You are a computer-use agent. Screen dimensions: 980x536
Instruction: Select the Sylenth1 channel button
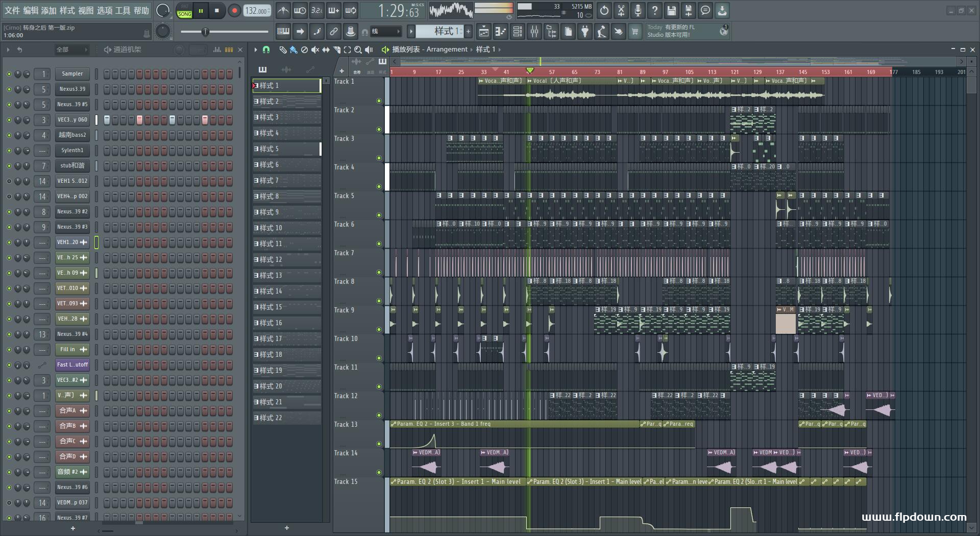click(x=72, y=151)
